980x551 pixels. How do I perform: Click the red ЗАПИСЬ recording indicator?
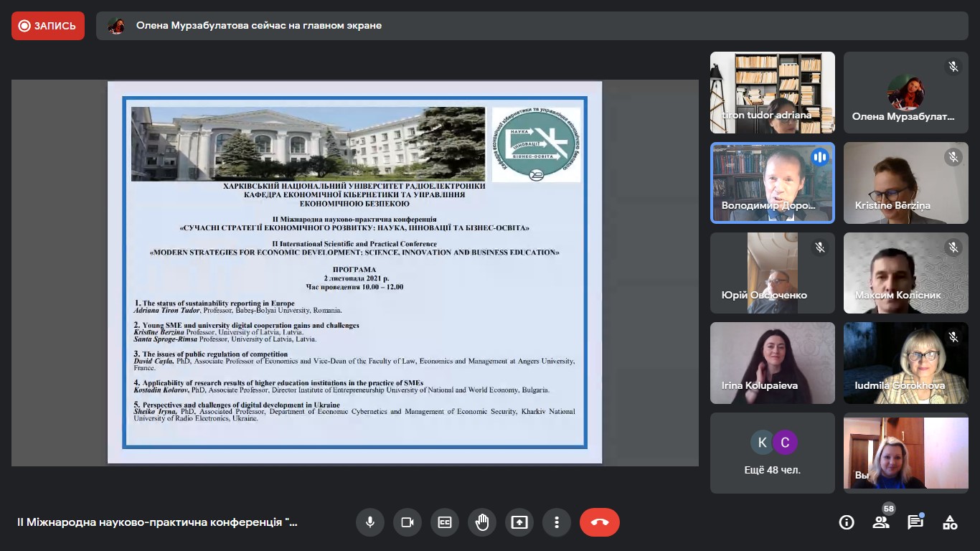coord(48,26)
